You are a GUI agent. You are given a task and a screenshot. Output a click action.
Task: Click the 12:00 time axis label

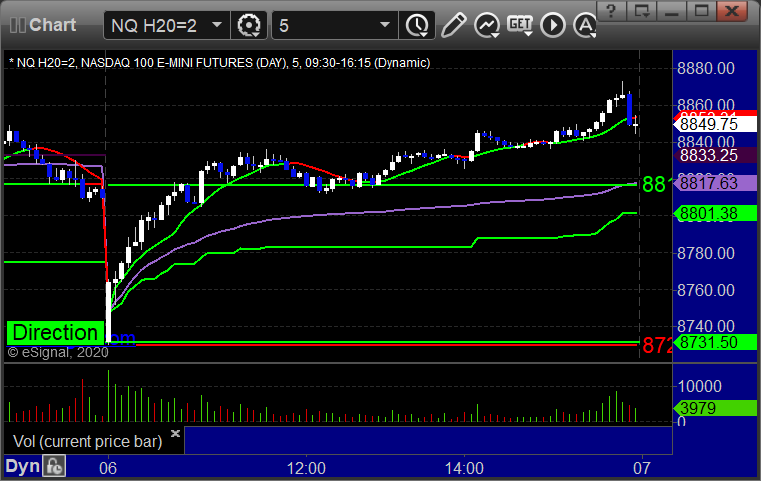coord(306,468)
